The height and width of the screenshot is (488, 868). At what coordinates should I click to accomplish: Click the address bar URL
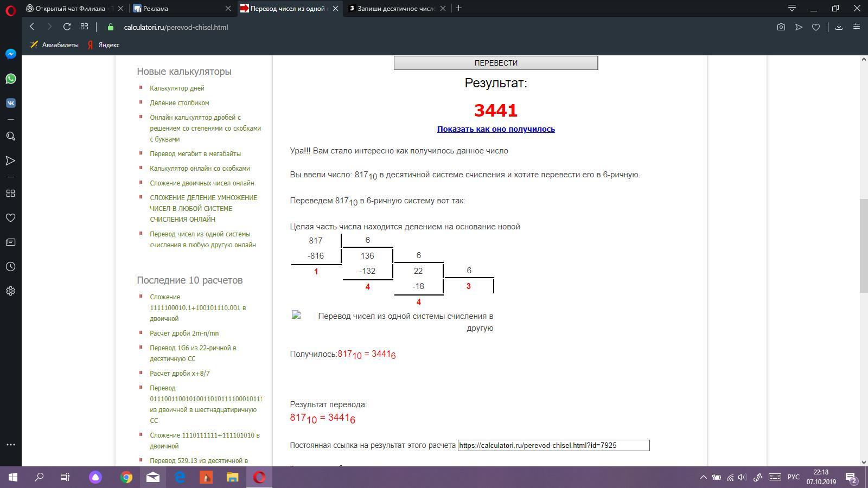176,27
